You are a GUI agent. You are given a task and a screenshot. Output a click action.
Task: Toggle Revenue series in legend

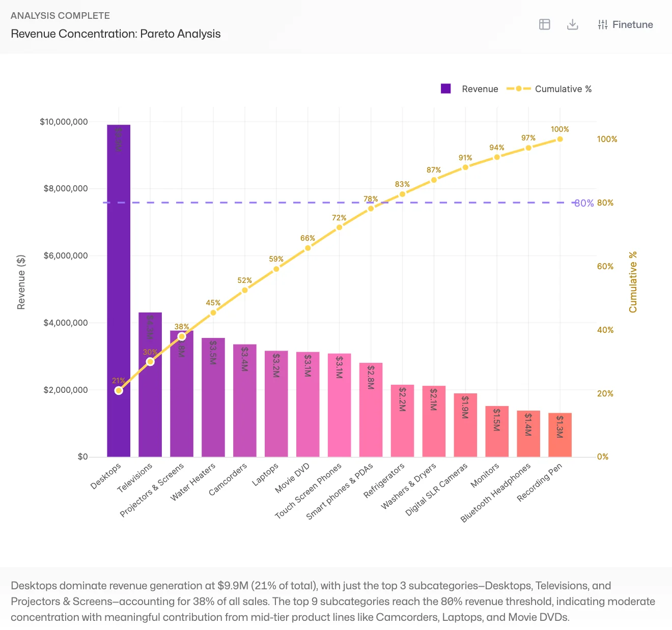(480, 89)
